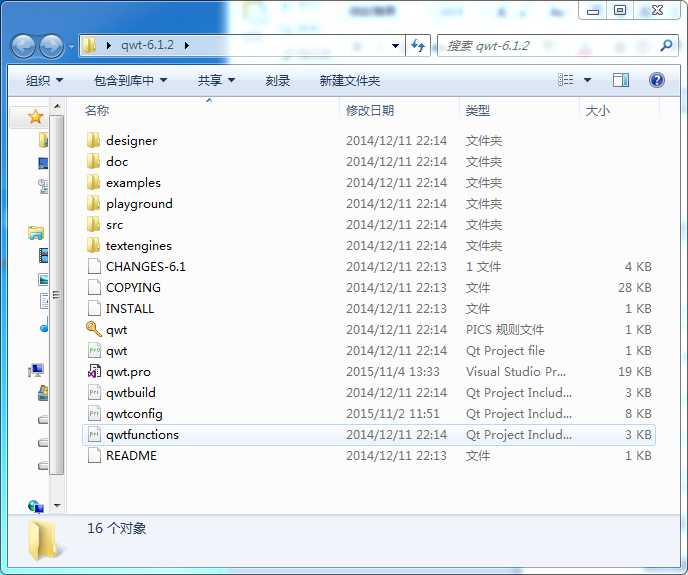This screenshot has width=688, height=575.
Task: Change the view with the view icon
Action: [x=566, y=80]
